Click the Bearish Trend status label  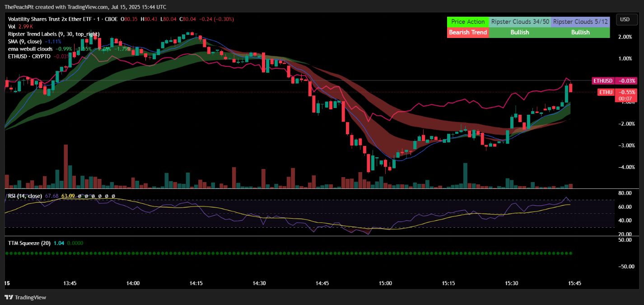[468, 32]
